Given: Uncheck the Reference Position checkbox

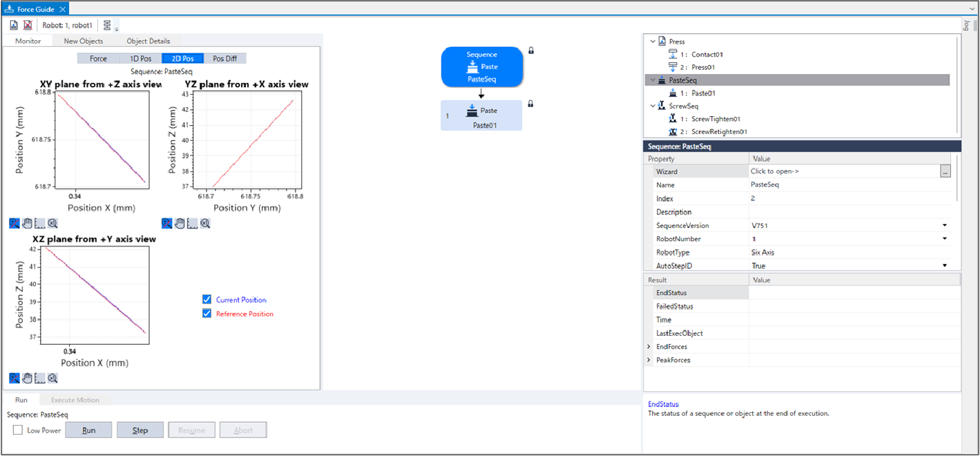Looking at the screenshot, I should [206, 314].
